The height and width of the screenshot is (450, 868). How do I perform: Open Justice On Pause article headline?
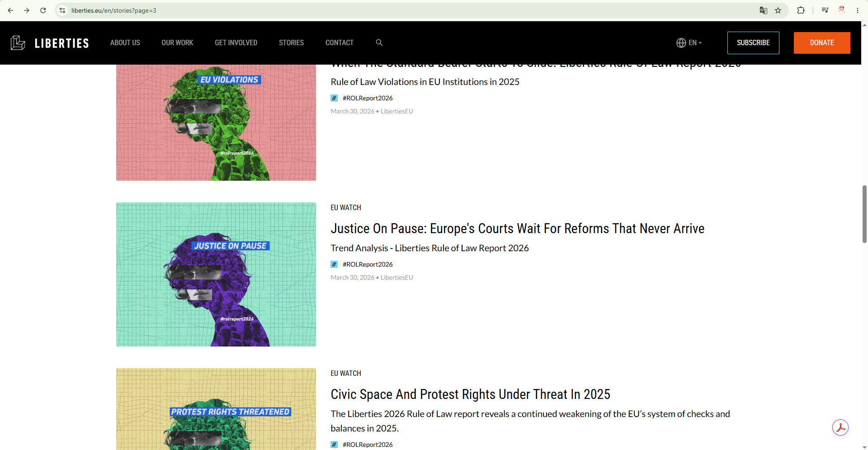click(x=518, y=229)
